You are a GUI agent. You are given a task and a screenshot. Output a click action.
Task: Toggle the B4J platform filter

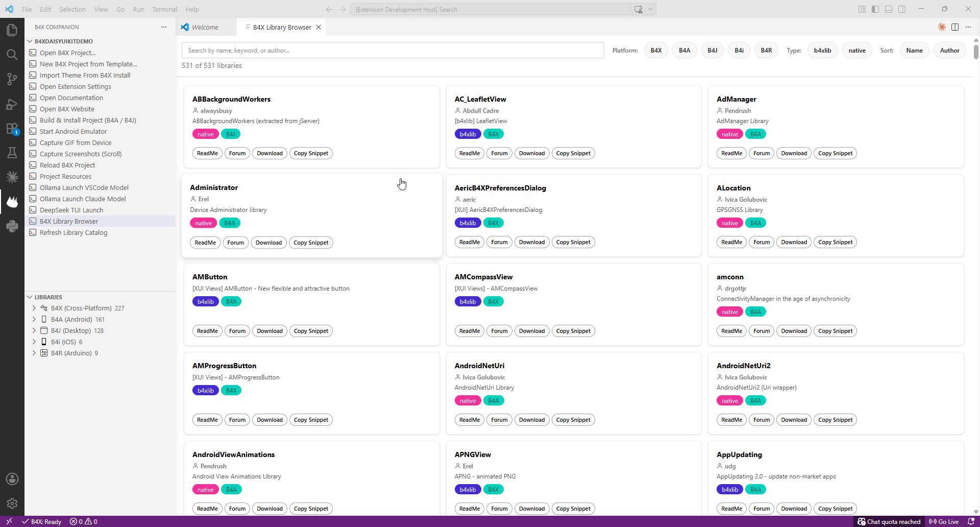(713, 51)
